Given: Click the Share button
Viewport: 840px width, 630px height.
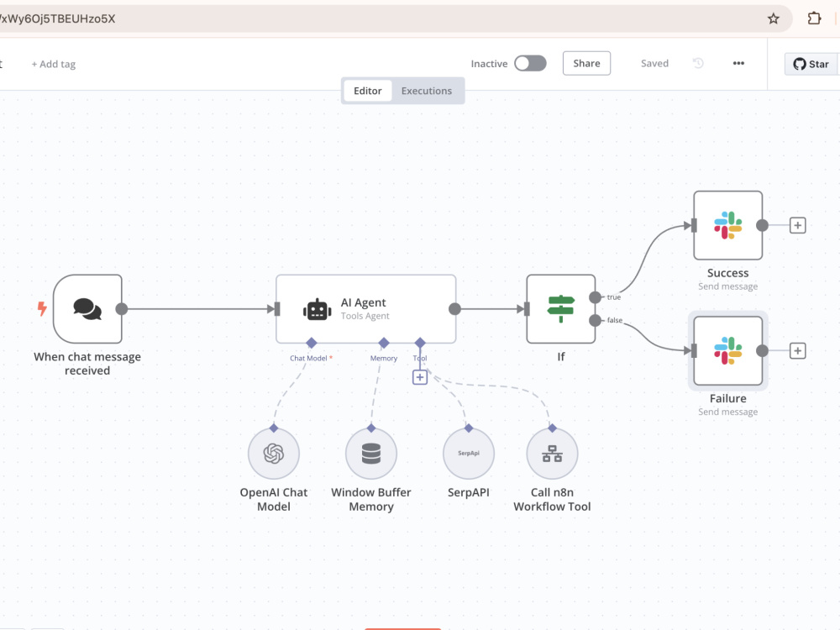Looking at the screenshot, I should pos(586,63).
